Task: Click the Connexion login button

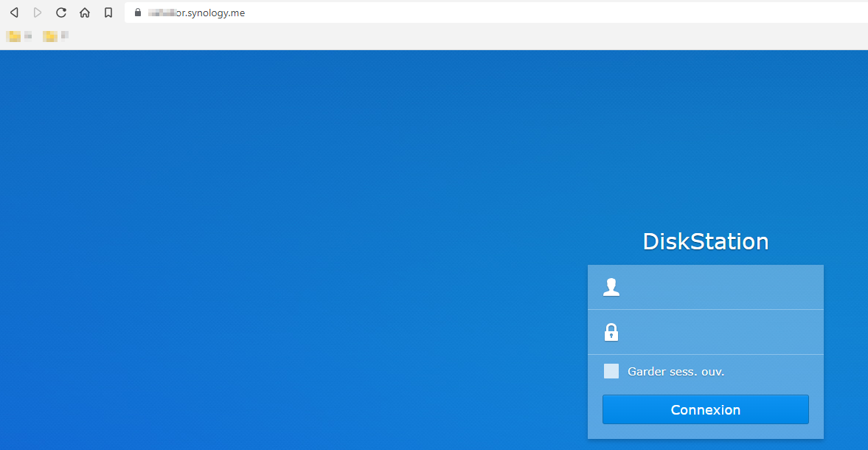Action: click(706, 409)
